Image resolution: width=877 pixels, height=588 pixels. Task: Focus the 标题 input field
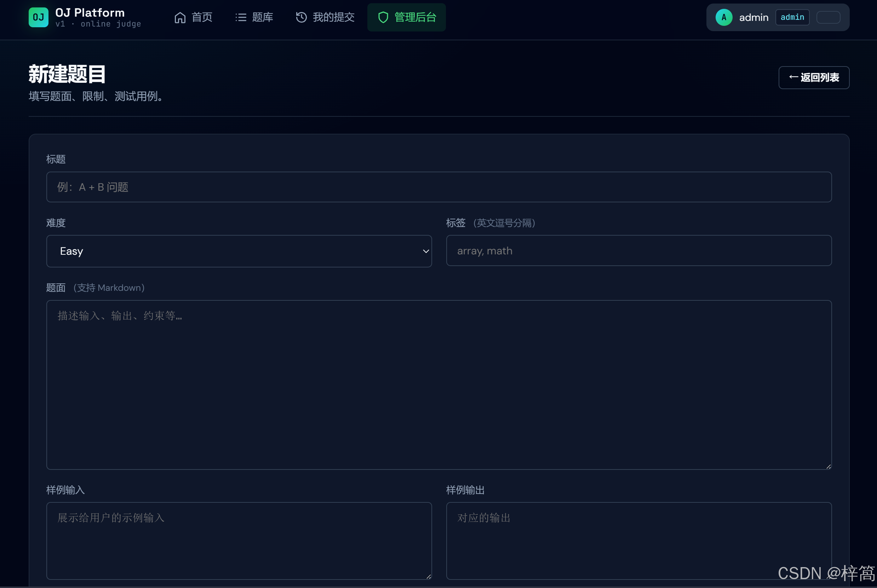pos(439,187)
